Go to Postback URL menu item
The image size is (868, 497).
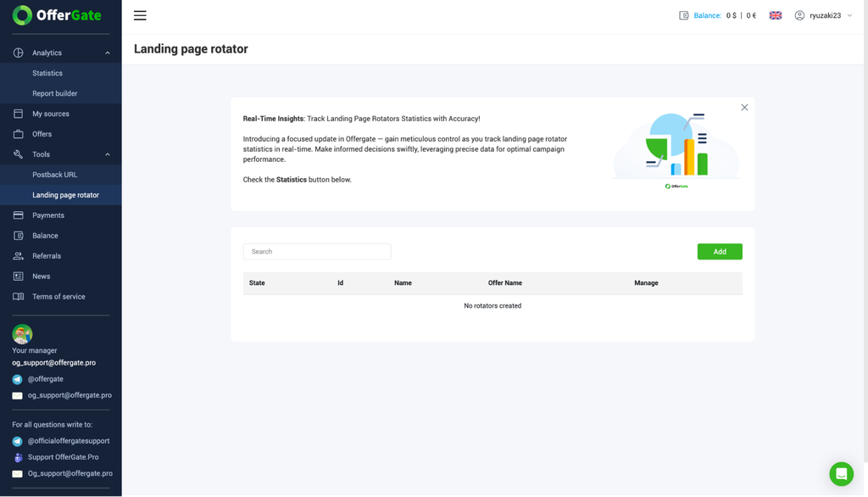(55, 175)
